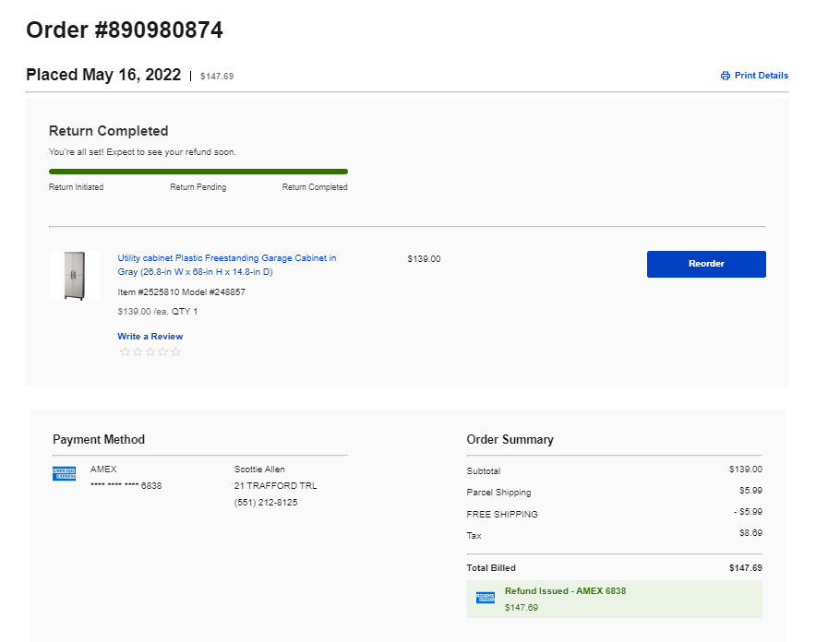
Task: Click the Return Initiated step label
Action: [76, 187]
